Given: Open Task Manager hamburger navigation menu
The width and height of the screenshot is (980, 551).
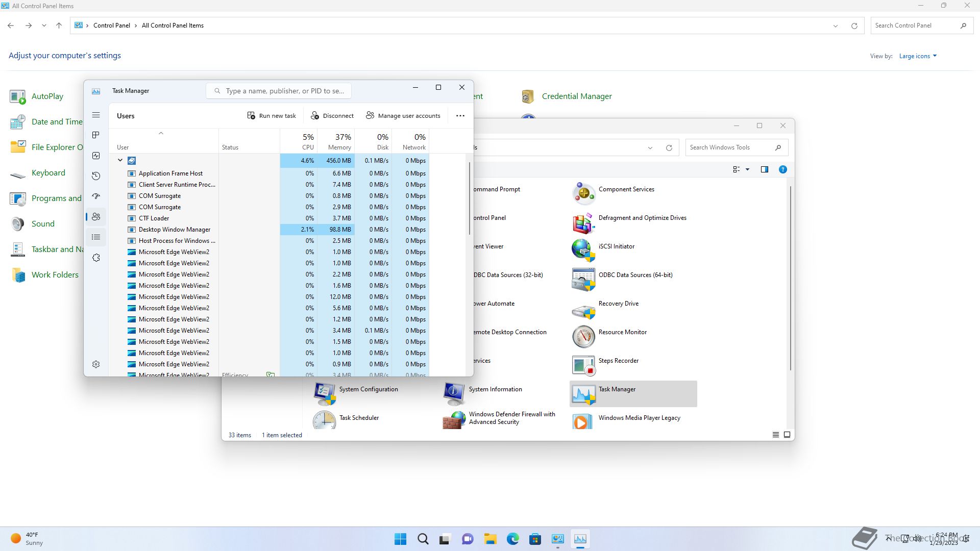Looking at the screenshot, I should [96, 115].
